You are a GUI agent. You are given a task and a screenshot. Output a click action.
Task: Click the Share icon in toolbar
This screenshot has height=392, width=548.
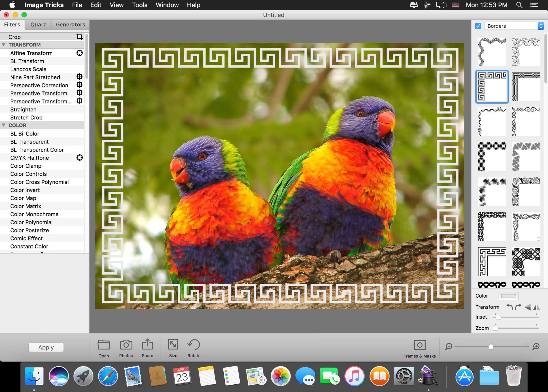[147, 344]
